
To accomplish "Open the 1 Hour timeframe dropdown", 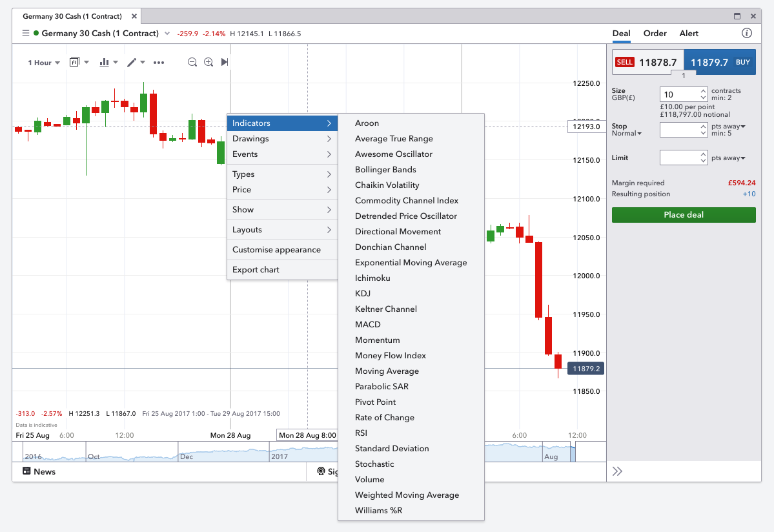I will (x=43, y=63).
